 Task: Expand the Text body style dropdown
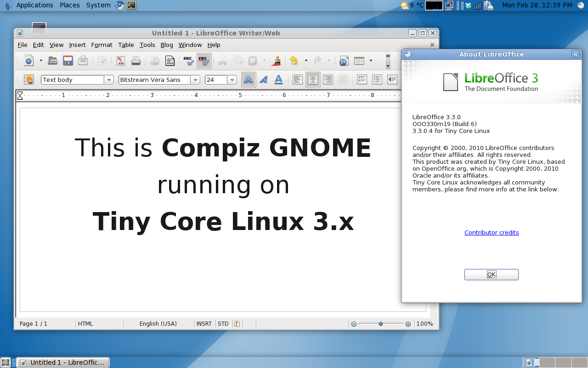click(109, 80)
